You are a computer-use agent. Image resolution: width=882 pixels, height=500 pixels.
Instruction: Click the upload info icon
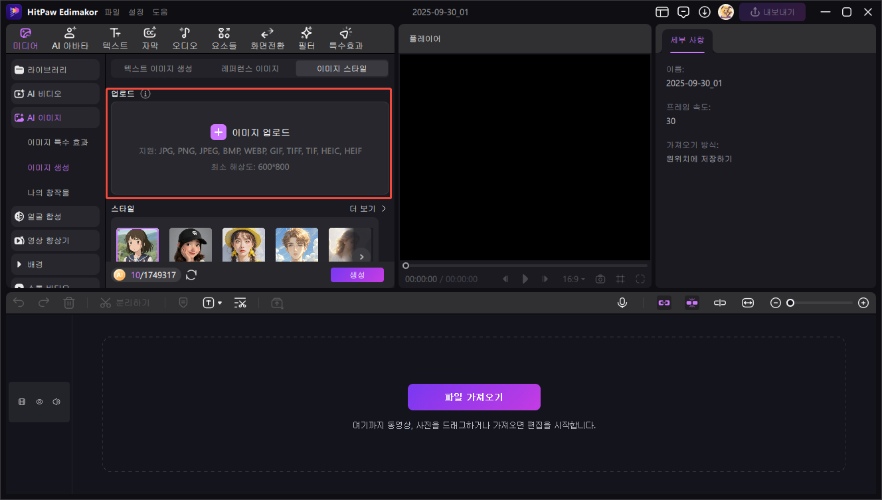pos(145,94)
